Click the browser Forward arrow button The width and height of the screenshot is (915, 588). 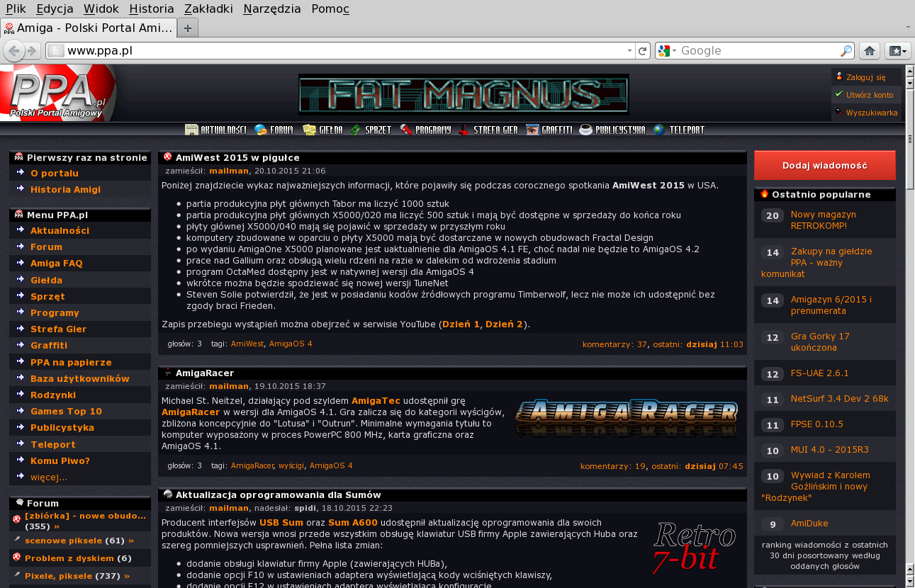click(32, 51)
